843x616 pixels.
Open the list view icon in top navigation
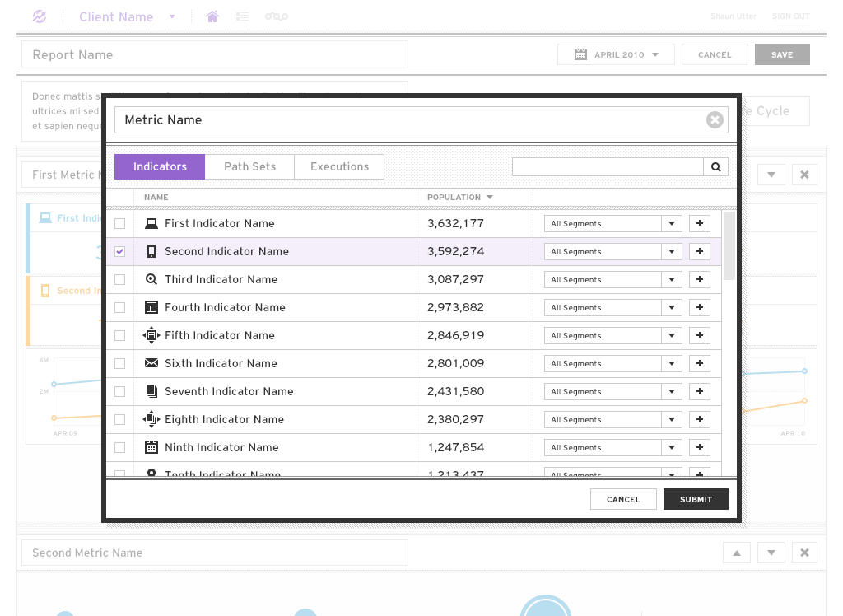point(242,16)
